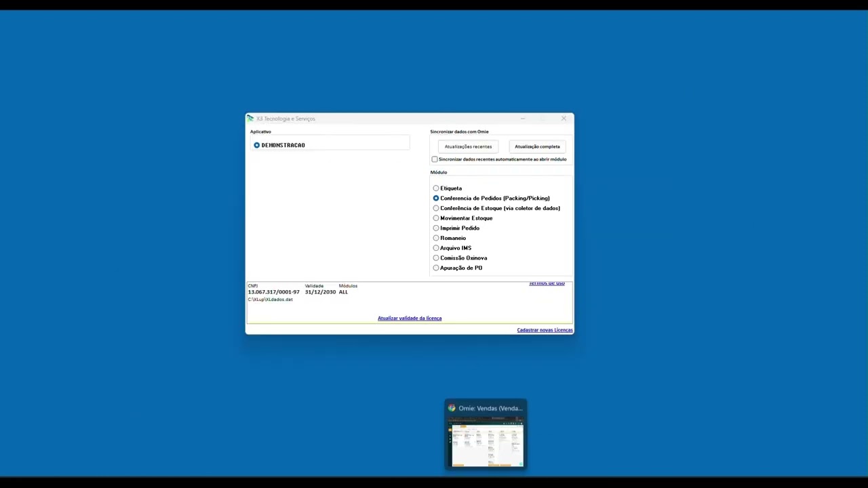Select the DEMONSTRACAO application radio button
This screenshot has height=488, width=868.
coord(257,145)
